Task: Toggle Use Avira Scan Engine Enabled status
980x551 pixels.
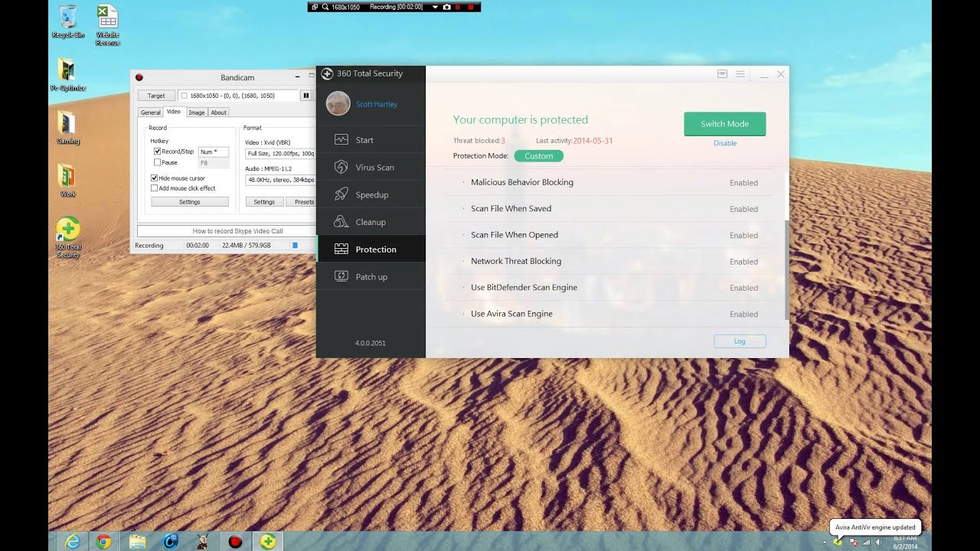Action: [743, 315]
